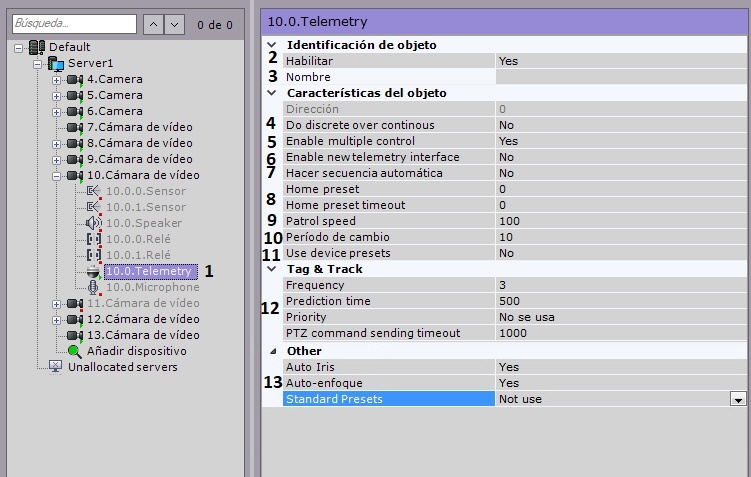Click Enable multiple control value Yes

pos(621,141)
